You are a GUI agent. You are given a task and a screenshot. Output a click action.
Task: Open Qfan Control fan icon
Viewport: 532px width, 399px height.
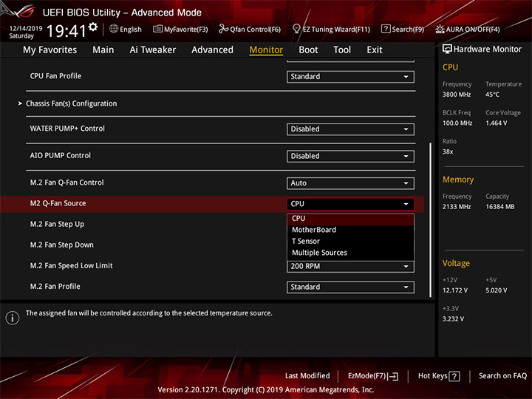(x=223, y=29)
